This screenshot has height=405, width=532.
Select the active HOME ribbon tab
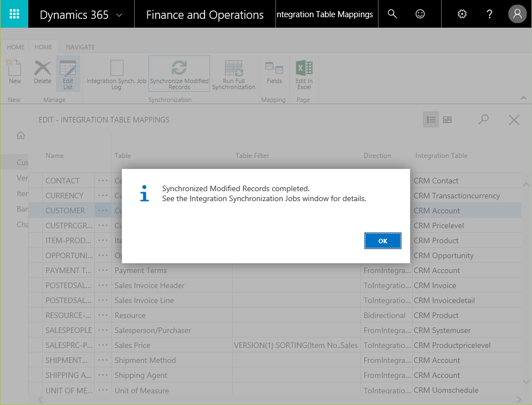pyautogui.click(x=43, y=47)
